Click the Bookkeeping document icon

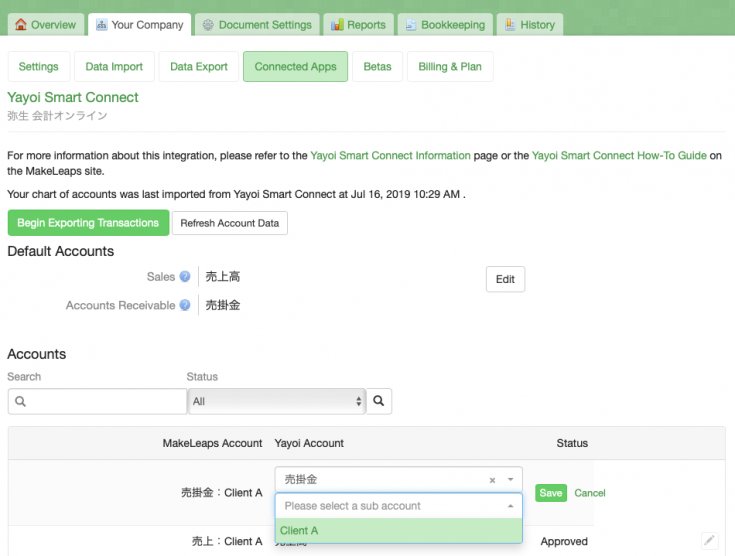[411, 25]
